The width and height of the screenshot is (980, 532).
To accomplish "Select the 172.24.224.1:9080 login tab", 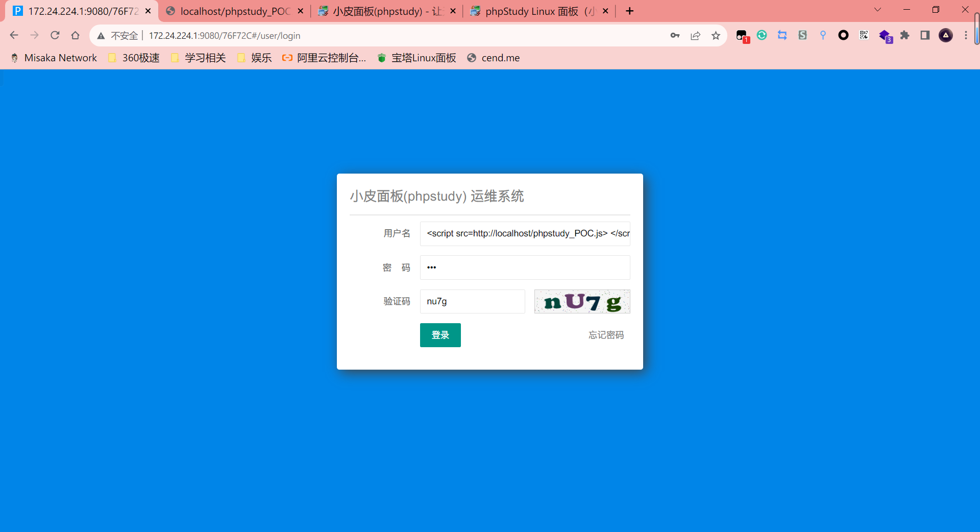I will coord(82,11).
